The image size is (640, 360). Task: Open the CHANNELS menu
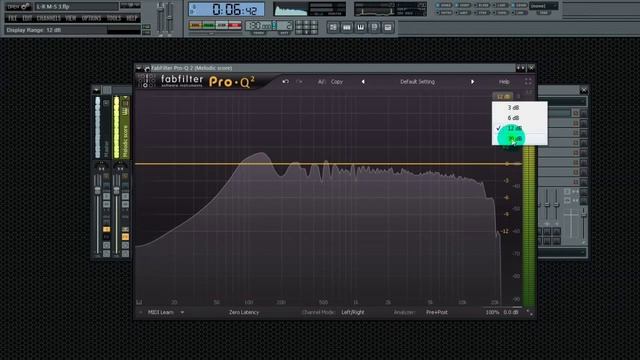[49, 18]
